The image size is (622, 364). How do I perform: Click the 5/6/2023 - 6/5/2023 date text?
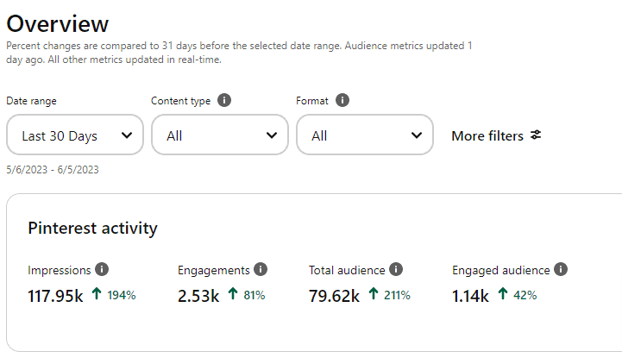53,170
